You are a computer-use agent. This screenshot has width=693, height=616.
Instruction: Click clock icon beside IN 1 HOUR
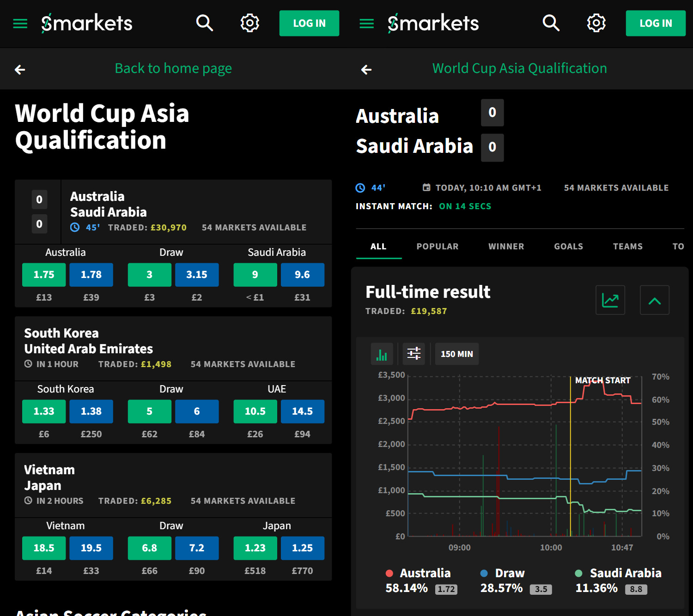[28, 364]
